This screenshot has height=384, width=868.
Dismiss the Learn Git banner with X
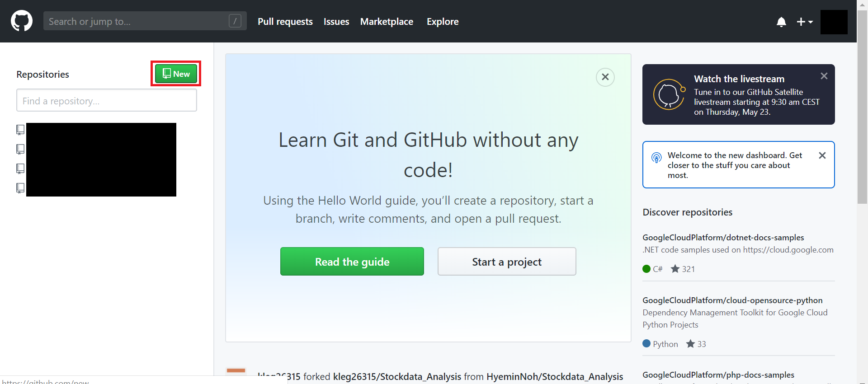[605, 77]
